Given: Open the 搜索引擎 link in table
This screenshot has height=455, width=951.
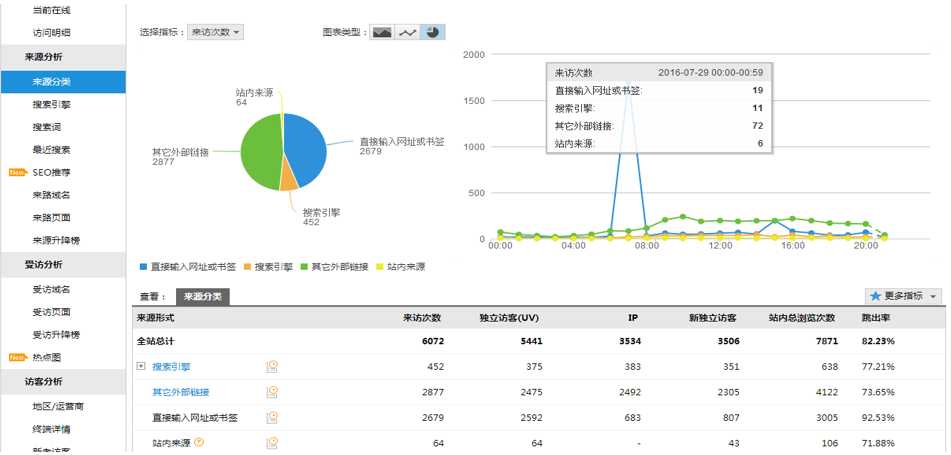Looking at the screenshot, I should coord(171,367).
